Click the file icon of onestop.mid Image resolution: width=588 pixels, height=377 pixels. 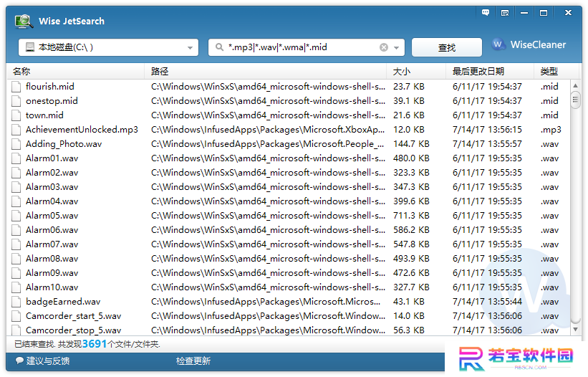(16, 101)
